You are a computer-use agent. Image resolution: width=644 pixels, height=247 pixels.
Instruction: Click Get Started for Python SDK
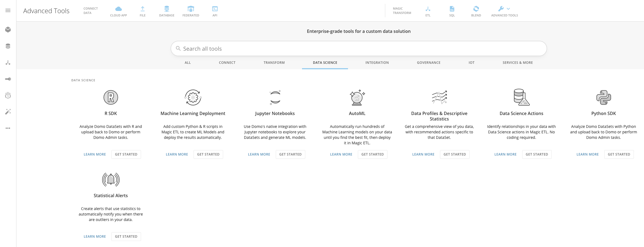pos(619,154)
